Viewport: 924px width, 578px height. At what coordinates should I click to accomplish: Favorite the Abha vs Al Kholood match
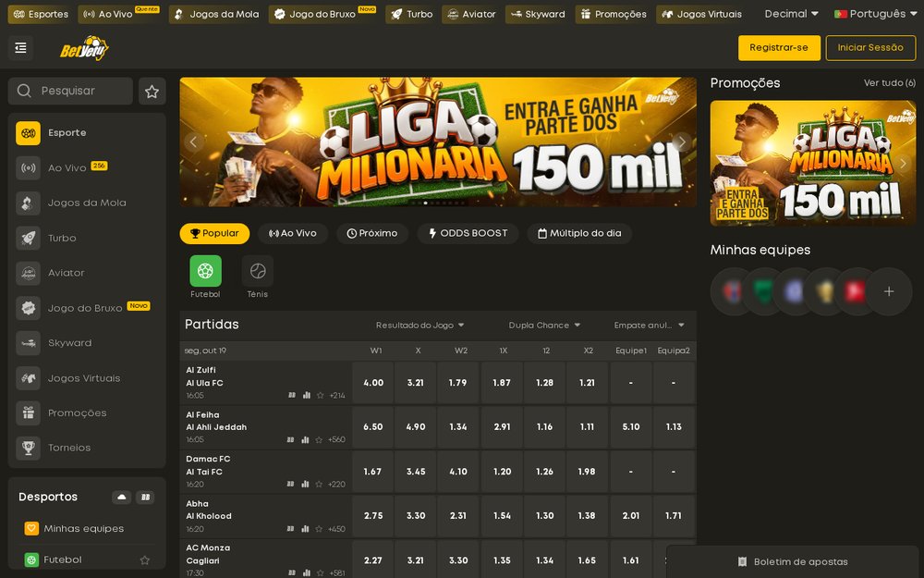(319, 529)
